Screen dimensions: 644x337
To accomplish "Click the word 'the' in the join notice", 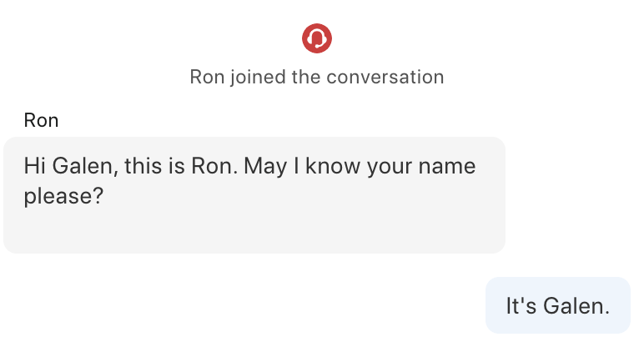I will (305, 78).
